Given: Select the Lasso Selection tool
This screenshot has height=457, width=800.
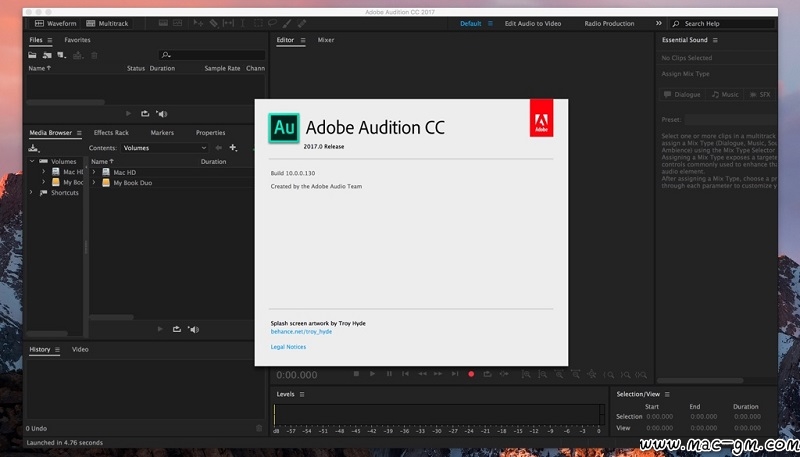Looking at the screenshot, I should pos(272,23).
